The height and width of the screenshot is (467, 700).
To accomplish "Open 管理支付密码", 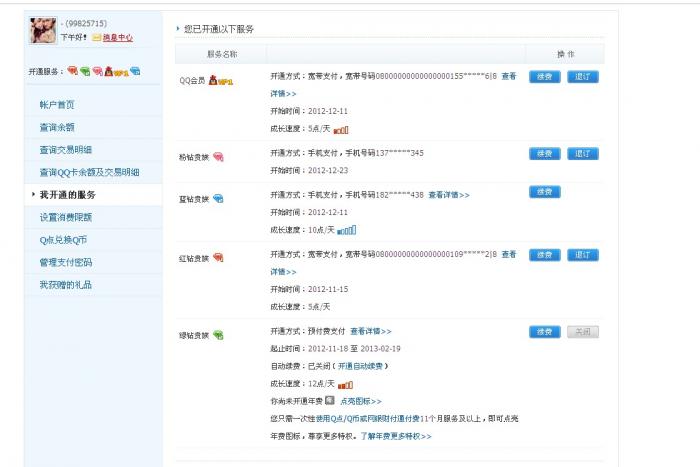I will tap(66, 262).
